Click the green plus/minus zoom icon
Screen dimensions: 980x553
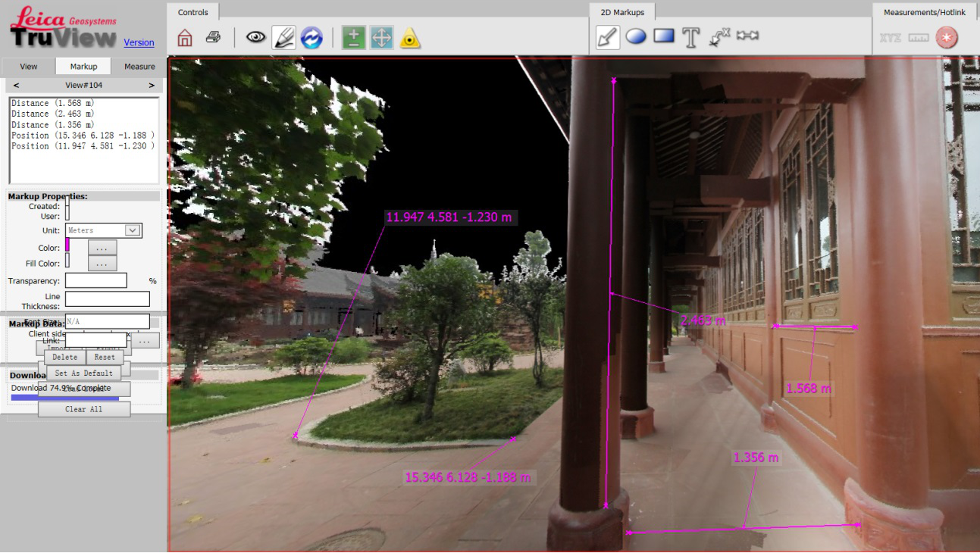click(x=353, y=38)
